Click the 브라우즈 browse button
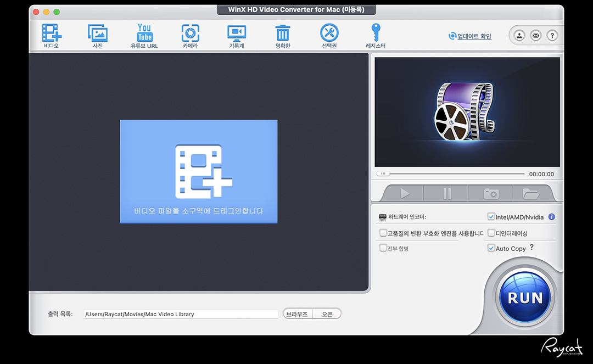The height and width of the screenshot is (364, 593). point(297,313)
